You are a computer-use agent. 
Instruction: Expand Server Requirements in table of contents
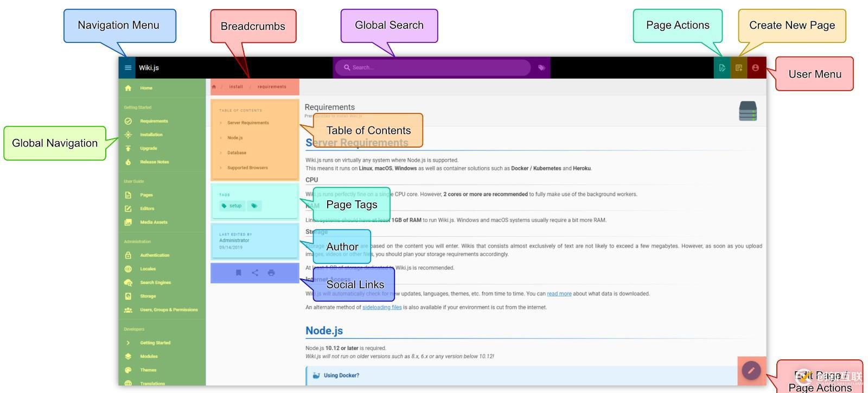coord(248,123)
